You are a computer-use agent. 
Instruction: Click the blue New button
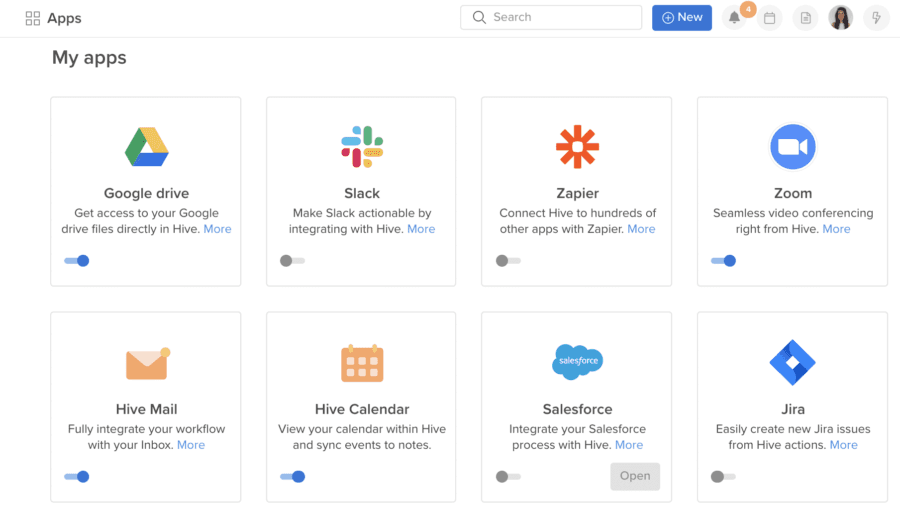682,18
